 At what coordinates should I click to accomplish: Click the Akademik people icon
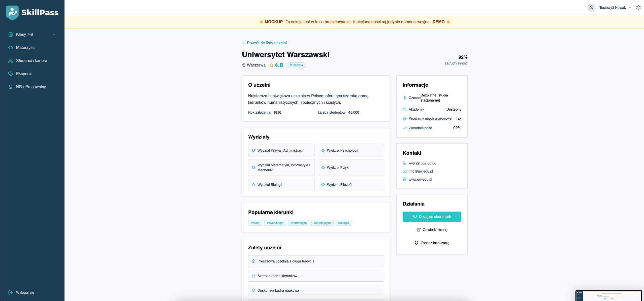(405, 109)
